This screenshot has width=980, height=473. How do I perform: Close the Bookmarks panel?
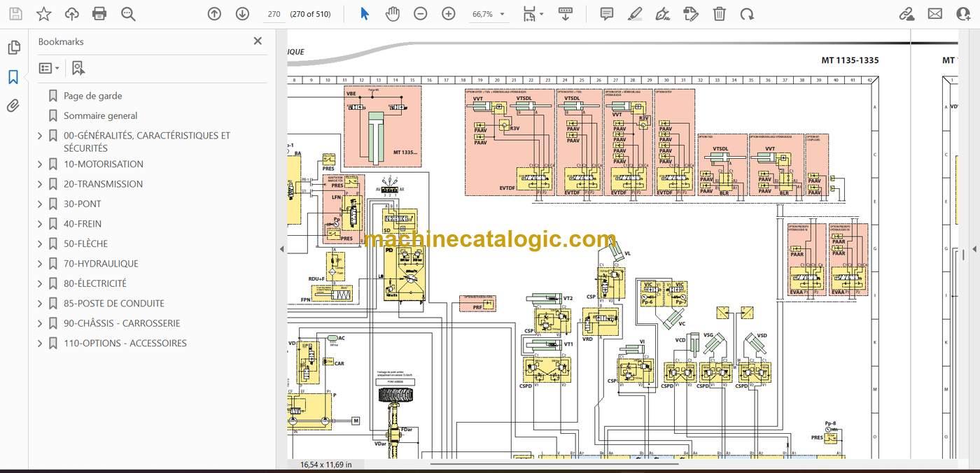pyautogui.click(x=258, y=41)
